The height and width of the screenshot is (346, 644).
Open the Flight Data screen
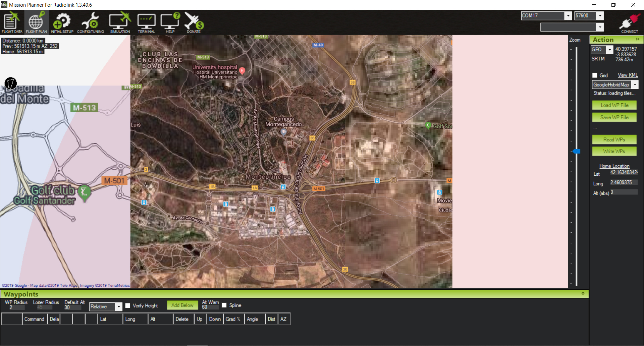(12, 22)
